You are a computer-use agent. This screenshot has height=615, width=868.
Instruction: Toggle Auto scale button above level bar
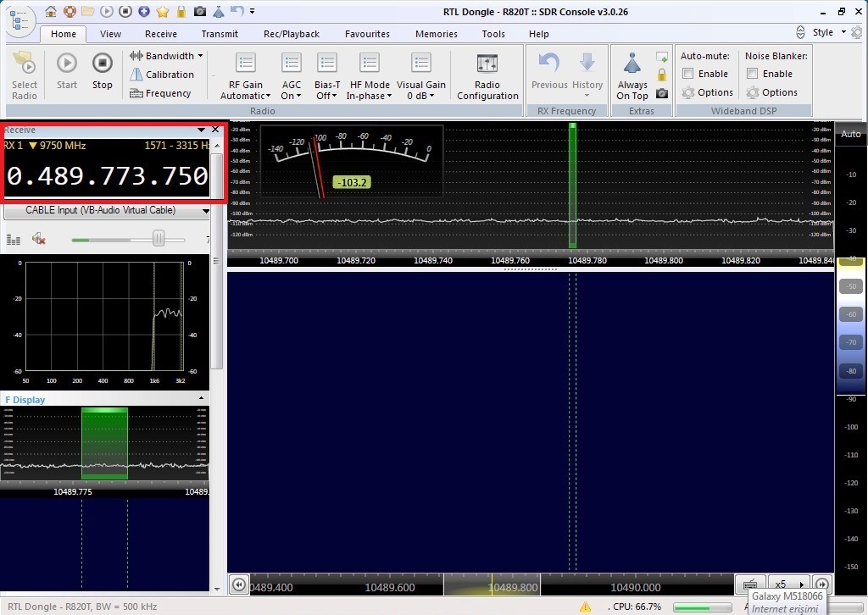point(850,134)
